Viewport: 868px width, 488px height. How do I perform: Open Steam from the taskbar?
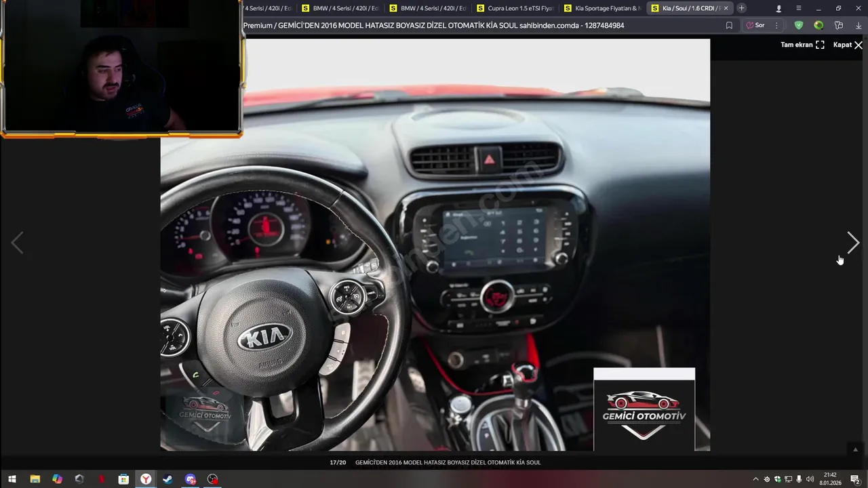(x=168, y=479)
